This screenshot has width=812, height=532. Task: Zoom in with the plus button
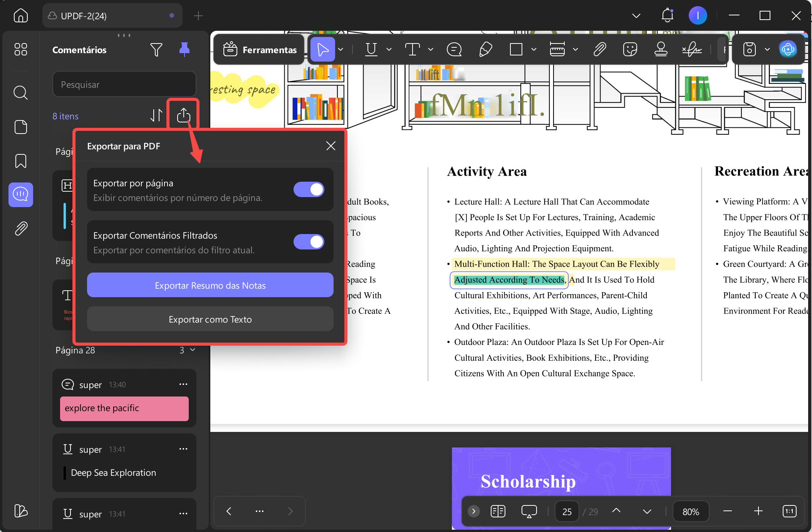point(758,511)
